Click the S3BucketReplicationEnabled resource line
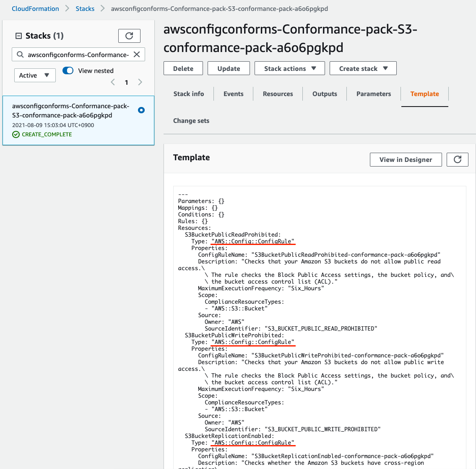This screenshot has height=469, width=476. (x=229, y=436)
